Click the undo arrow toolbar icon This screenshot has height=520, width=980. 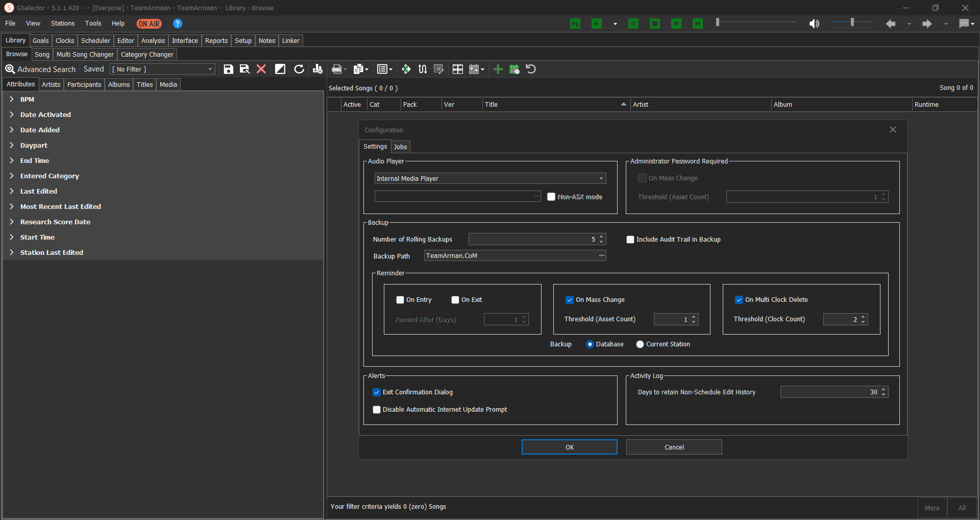pyautogui.click(x=531, y=69)
